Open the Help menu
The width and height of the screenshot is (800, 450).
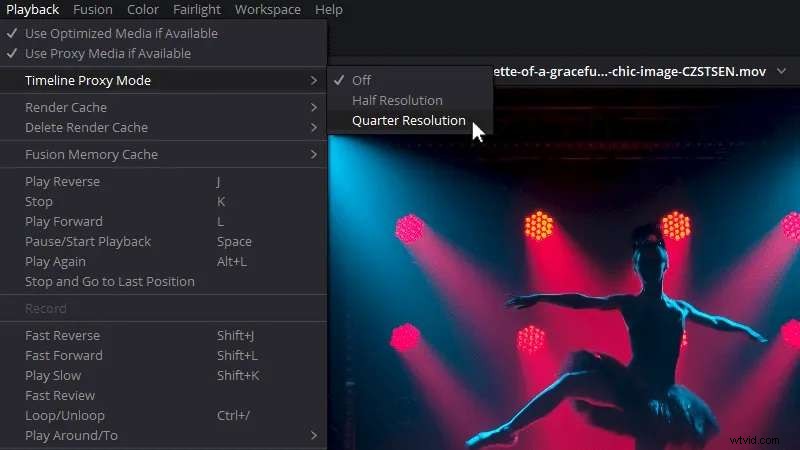point(328,10)
